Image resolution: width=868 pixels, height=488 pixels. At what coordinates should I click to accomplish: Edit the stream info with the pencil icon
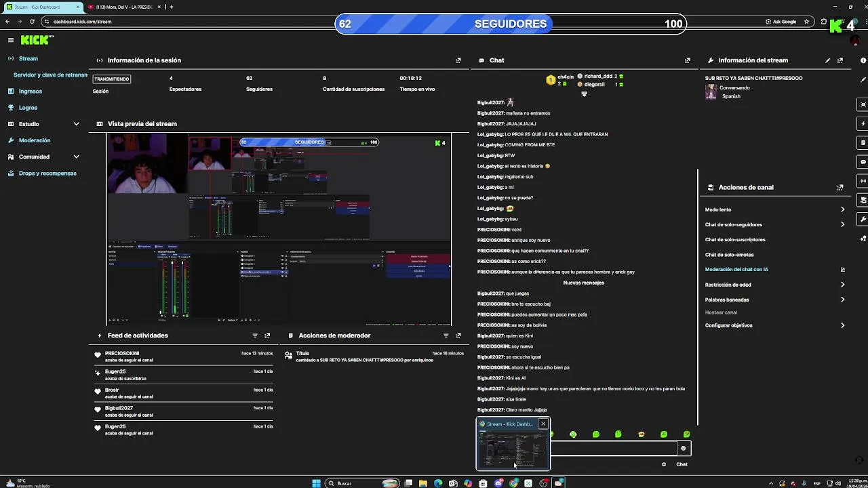pyautogui.click(x=828, y=60)
